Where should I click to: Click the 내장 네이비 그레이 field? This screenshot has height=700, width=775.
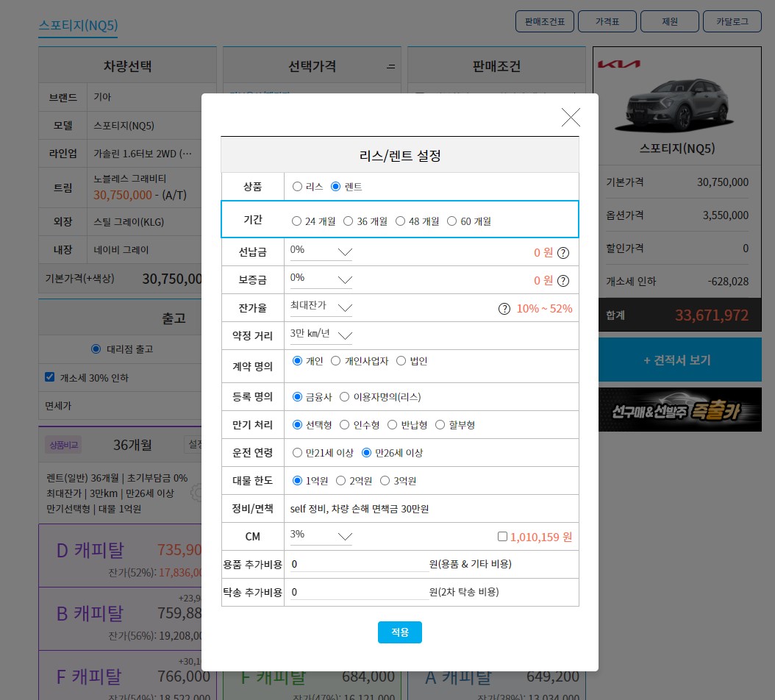(143, 250)
